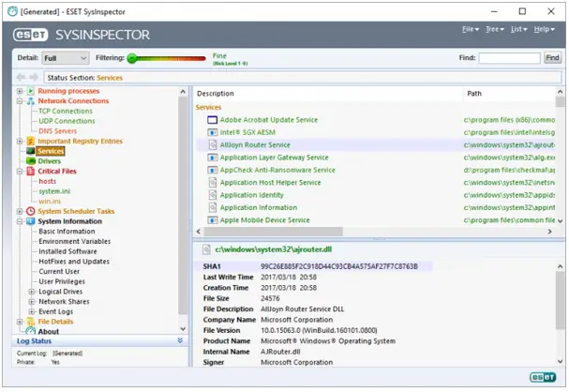569x392 pixels.
Task: Click the Description column header
Action: point(328,94)
